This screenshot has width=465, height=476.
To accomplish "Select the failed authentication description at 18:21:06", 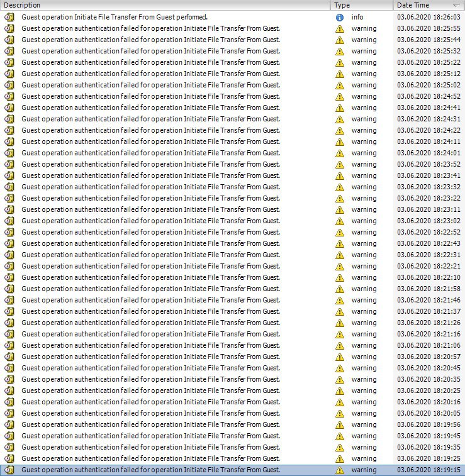I will [x=150, y=345].
